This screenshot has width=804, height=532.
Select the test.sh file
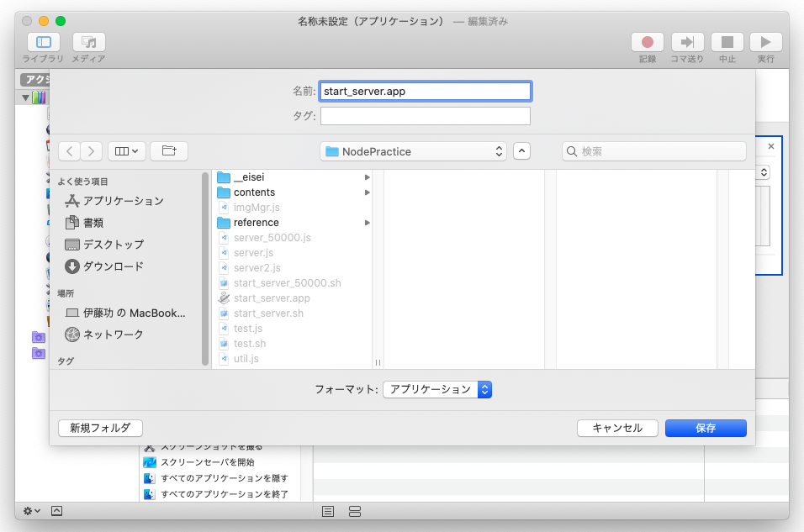click(x=242, y=344)
